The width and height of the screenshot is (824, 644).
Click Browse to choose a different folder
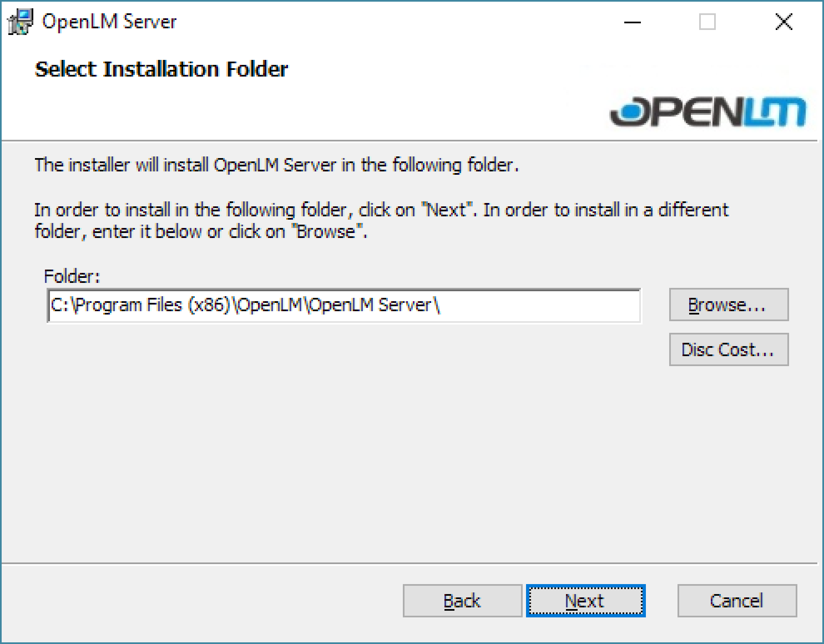tap(728, 305)
